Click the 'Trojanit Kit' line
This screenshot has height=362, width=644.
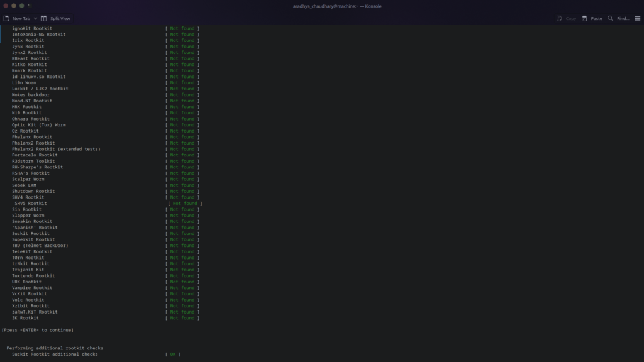point(28,270)
